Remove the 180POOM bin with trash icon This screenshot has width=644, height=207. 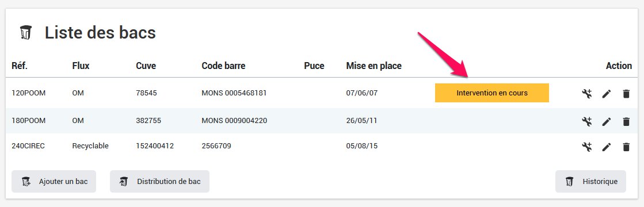click(x=626, y=121)
